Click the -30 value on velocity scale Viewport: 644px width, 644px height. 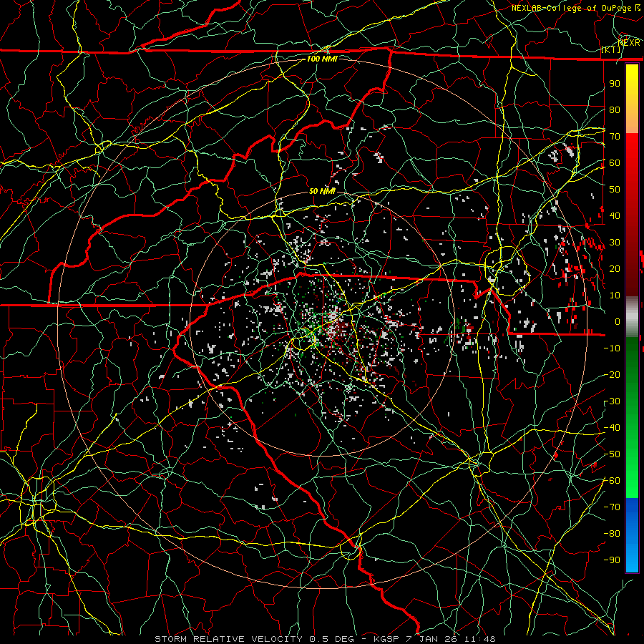(612, 401)
